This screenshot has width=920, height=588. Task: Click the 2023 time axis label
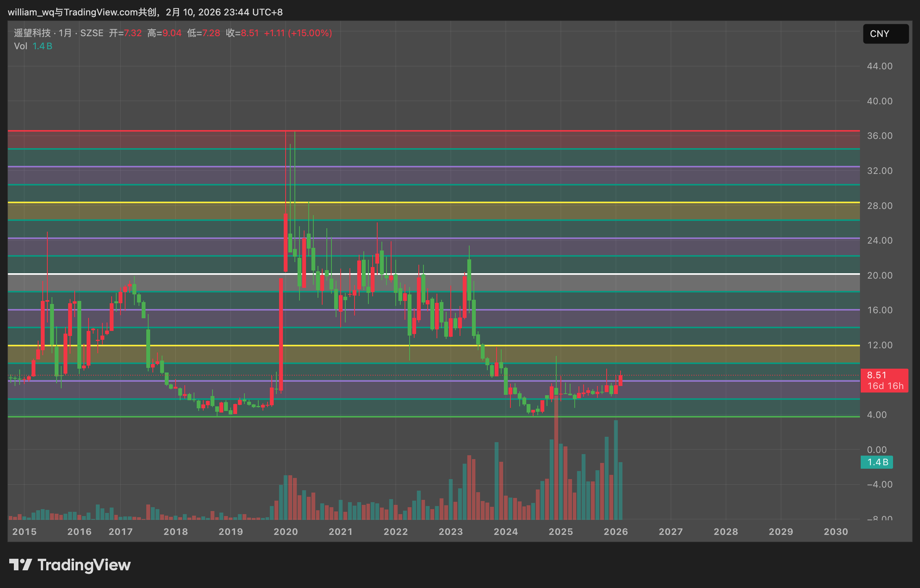(451, 531)
